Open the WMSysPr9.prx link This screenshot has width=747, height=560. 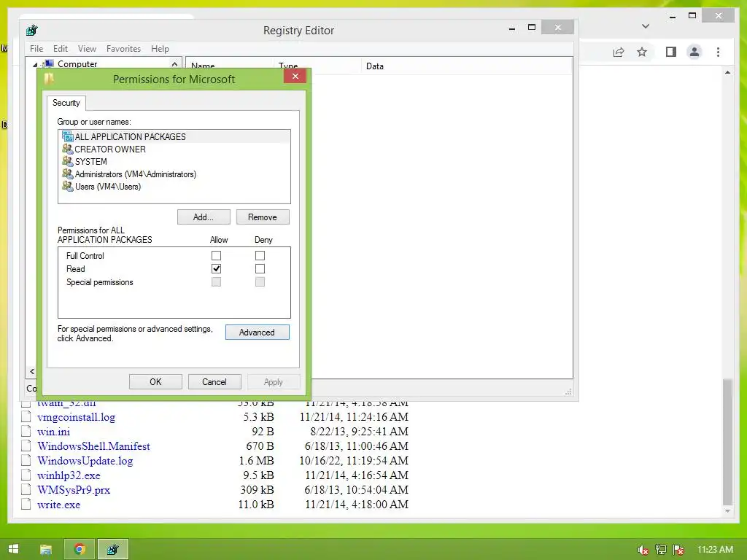point(74,490)
